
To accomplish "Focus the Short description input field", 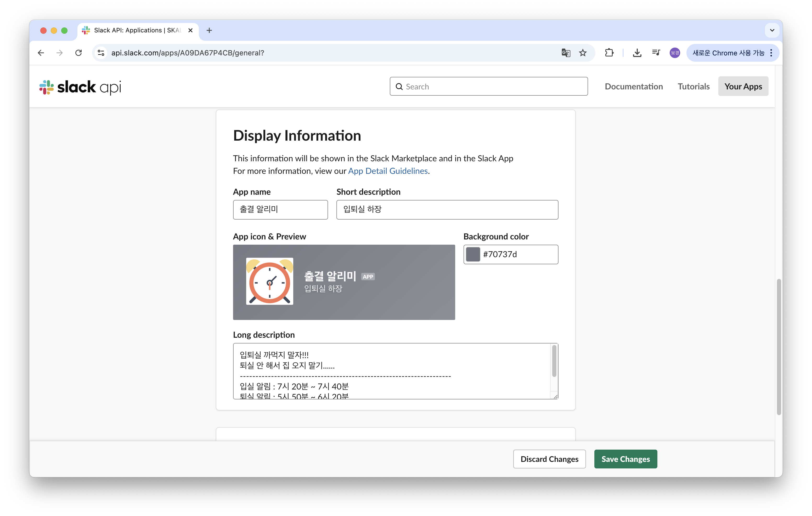I will coord(447,210).
